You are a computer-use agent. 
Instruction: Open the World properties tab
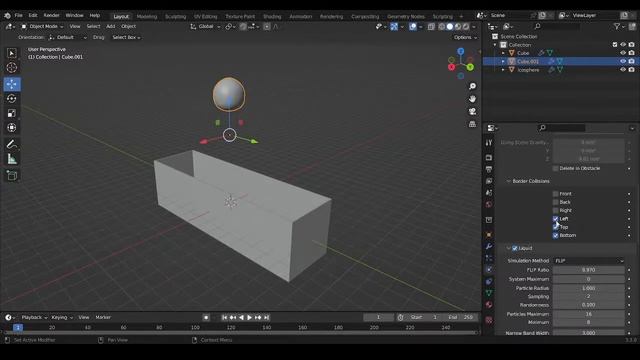click(x=489, y=204)
